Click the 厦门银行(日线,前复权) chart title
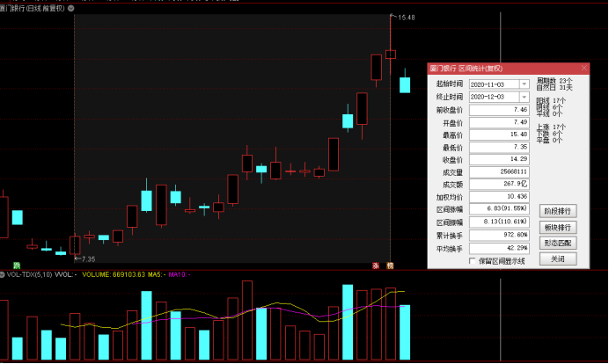This screenshot has width=609, height=364. (33, 8)
